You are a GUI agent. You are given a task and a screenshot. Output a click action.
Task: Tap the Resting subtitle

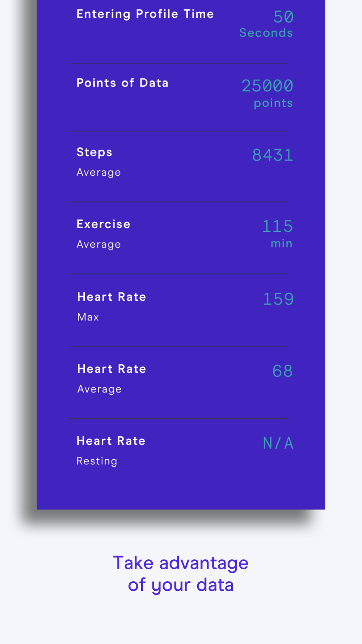97,461
